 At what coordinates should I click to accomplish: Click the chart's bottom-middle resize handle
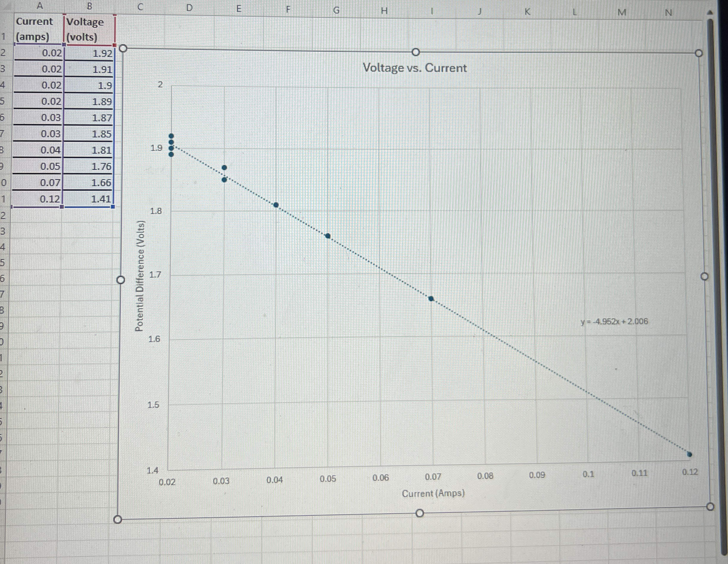420,513
